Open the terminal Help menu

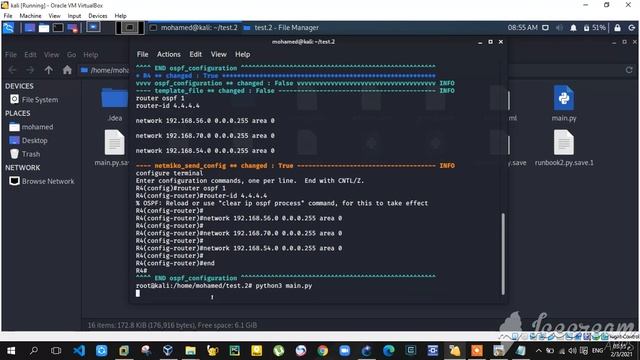click(242, 54)
